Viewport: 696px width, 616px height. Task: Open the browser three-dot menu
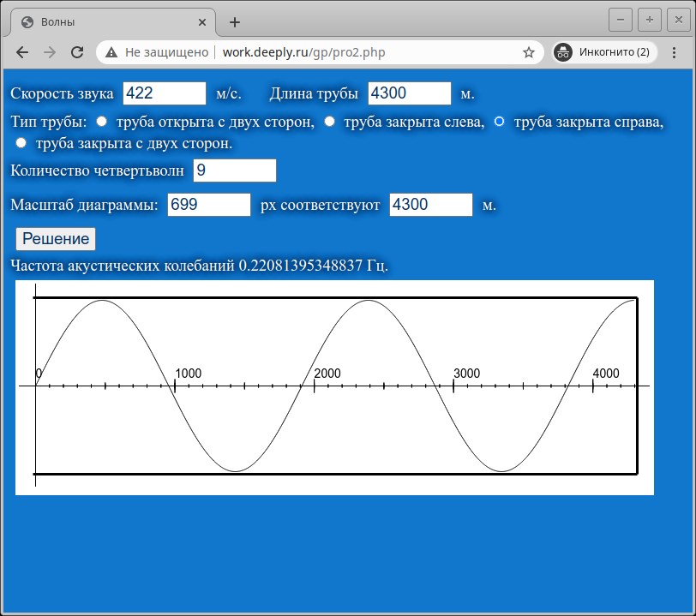click(x=674, y=52)
